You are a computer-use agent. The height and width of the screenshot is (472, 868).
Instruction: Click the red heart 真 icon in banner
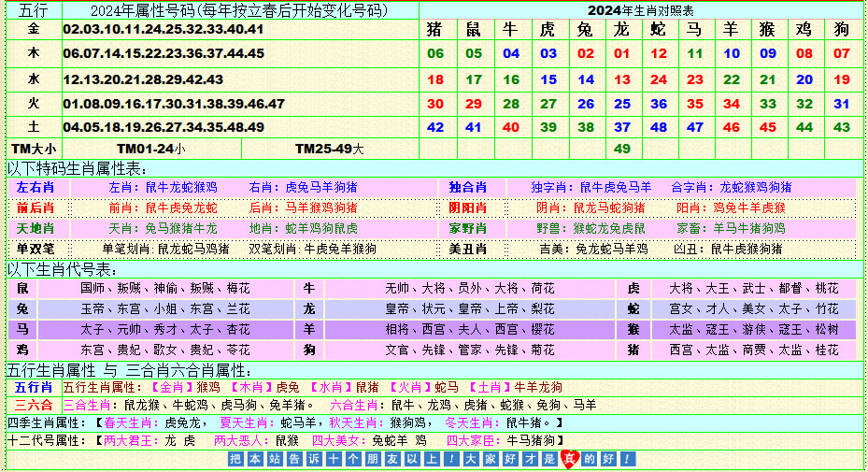coord(569,459)
